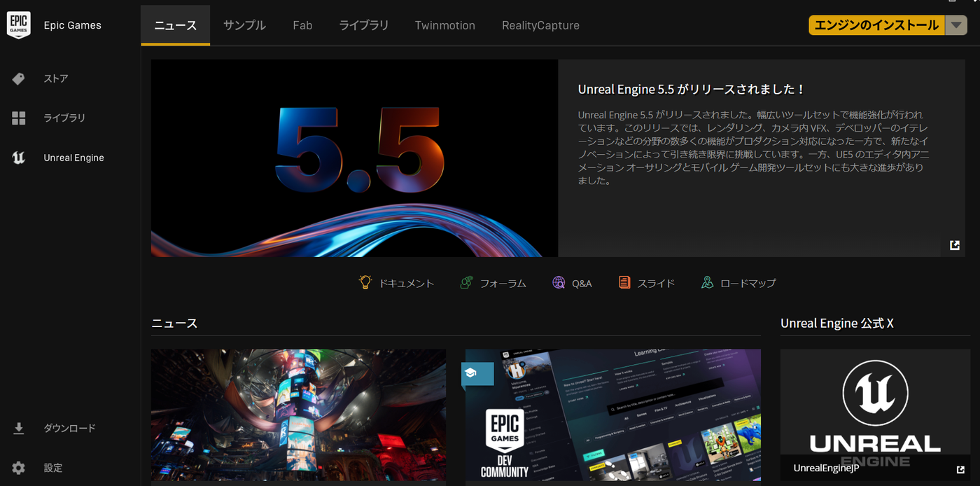Click the Epic Games title text
This screenshot has height=486, width=980.
[72, 25]
